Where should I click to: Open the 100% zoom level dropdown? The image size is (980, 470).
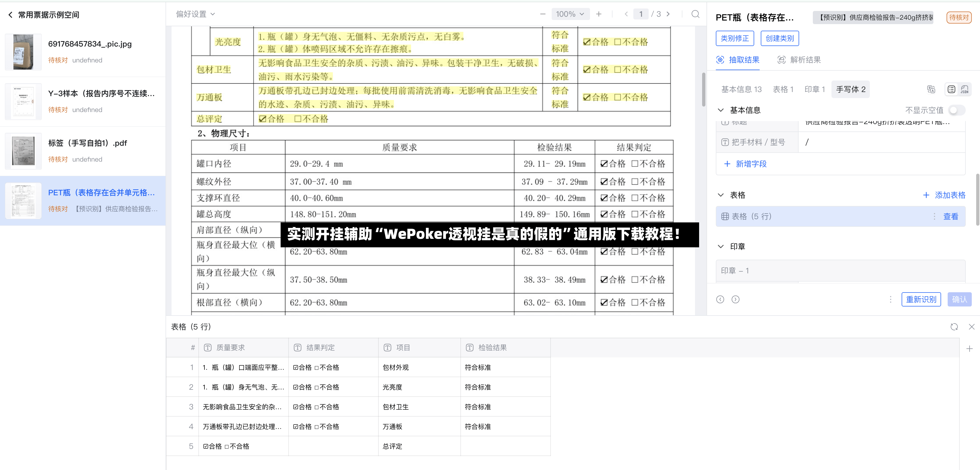pyautogui.click(x=570, y=14)
